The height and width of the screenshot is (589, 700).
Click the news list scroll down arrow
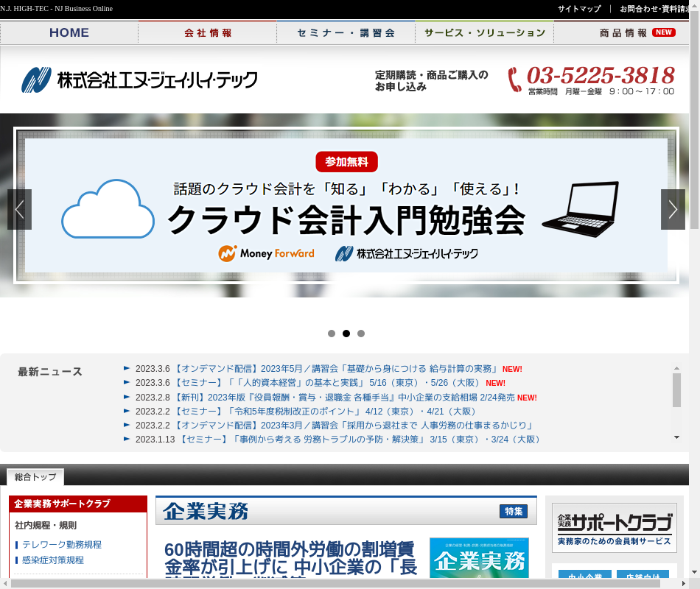(676, 437)
